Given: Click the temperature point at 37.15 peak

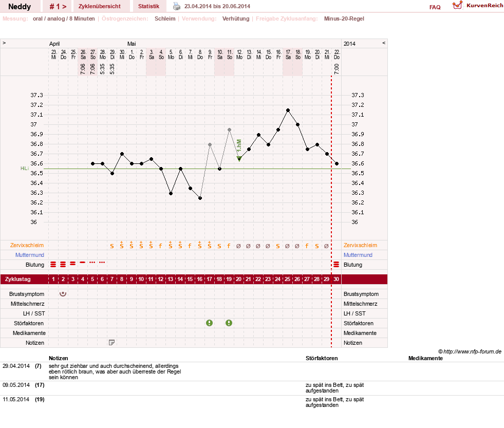Looking at the screenshot, I should coord(288,110).
